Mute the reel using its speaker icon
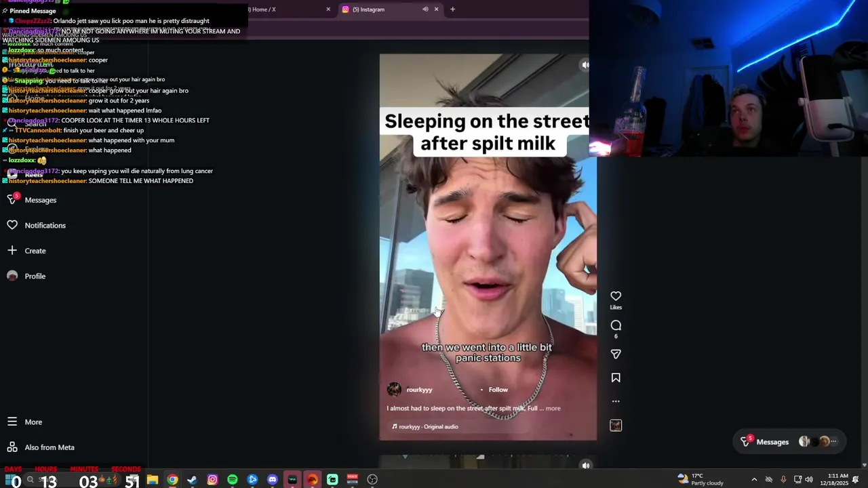The height and width of the screenshot is (488, 868). (x=585, y=65)
